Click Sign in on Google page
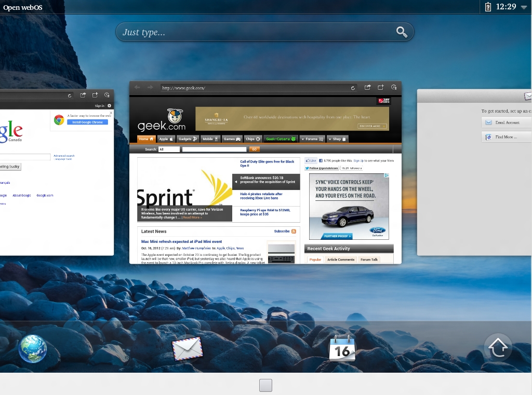The width and height of the screenshot is (532, 395). click(99, 106)
